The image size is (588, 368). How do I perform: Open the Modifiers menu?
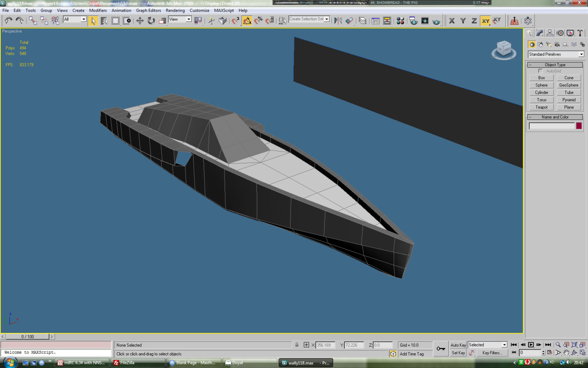coord(98,10)
